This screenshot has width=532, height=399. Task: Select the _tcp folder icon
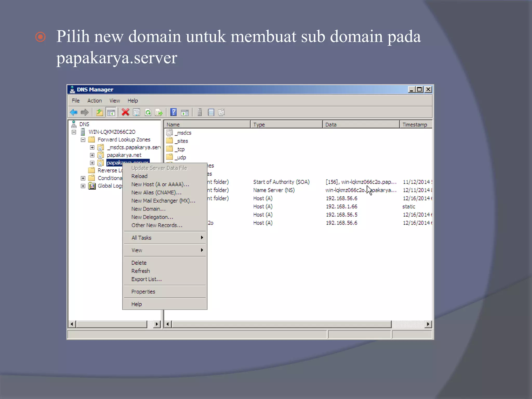[170, 149]
